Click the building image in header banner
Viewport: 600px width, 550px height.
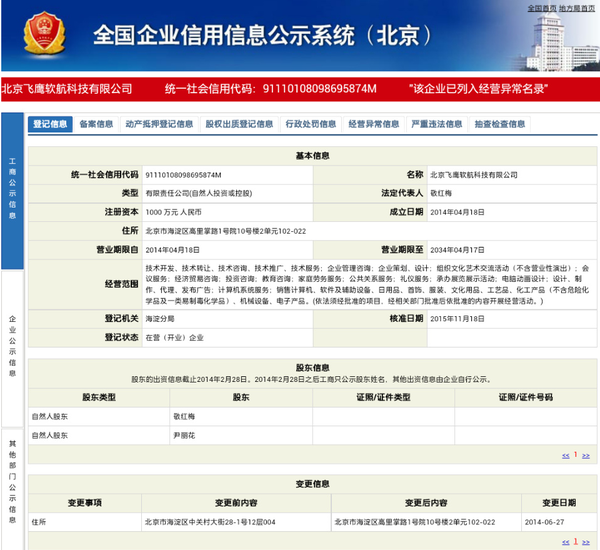[x=557, y=45]
